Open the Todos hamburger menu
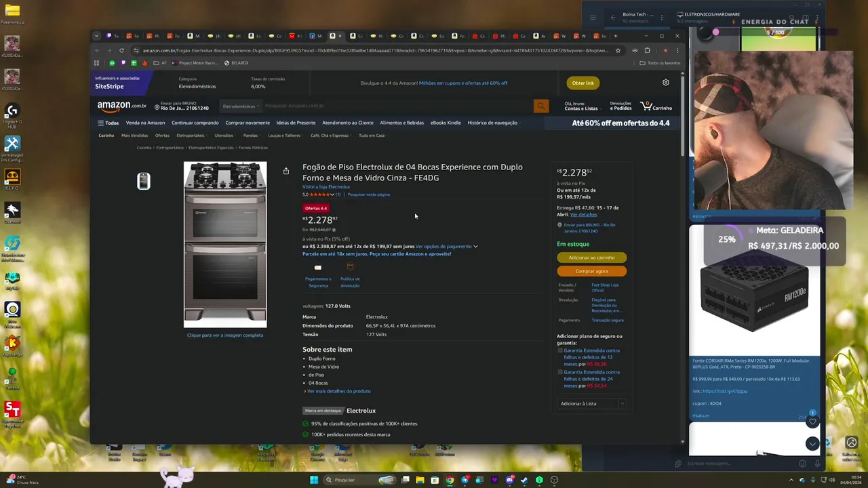The image size is (868, 488). pos(108,123)
